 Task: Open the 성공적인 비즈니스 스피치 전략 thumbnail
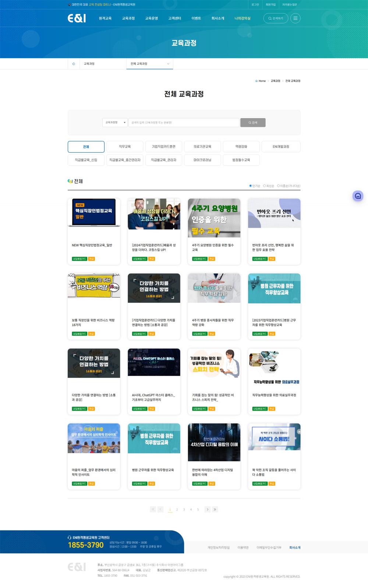pyautogui.click(x=214, y=363)
